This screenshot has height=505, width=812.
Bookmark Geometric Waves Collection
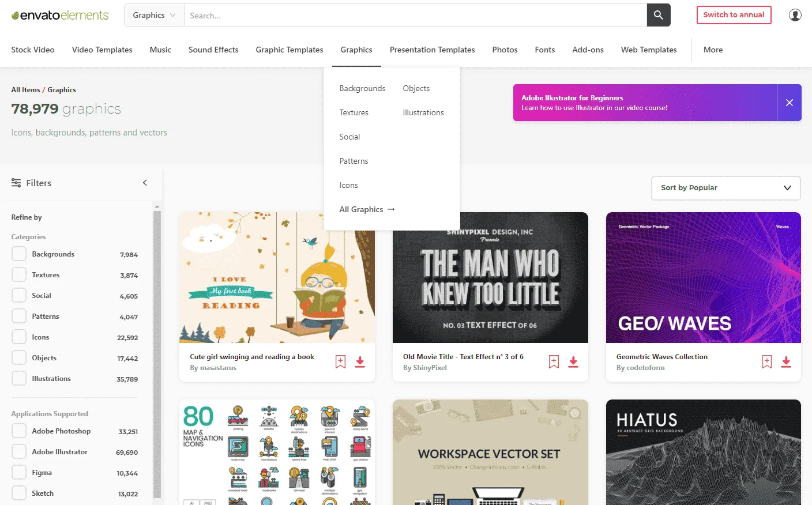(767, 361)
